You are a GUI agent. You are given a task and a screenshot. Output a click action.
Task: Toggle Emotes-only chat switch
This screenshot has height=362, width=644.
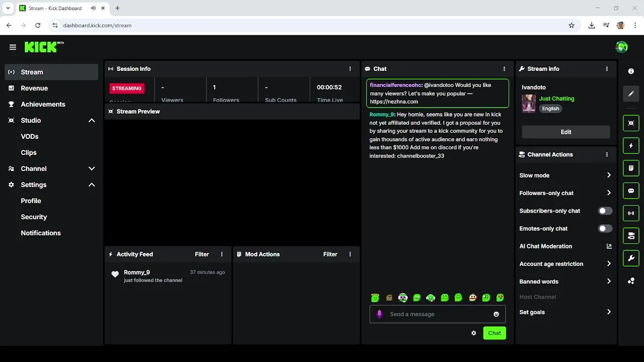tap(605, 228)
